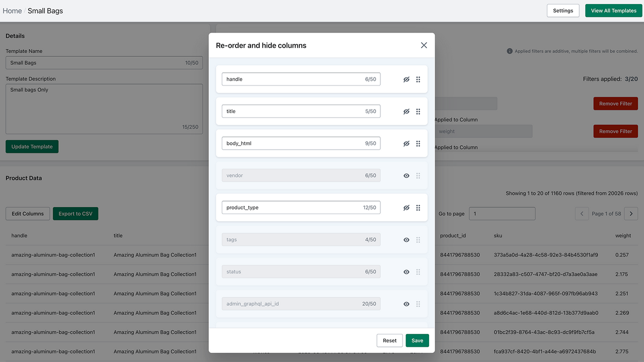Select sku 28332a83-c507-4747-bf20-d7a3ae0a3aae
Image resolution: width=644 pixels, height=362 pixels.
[545, 275]
